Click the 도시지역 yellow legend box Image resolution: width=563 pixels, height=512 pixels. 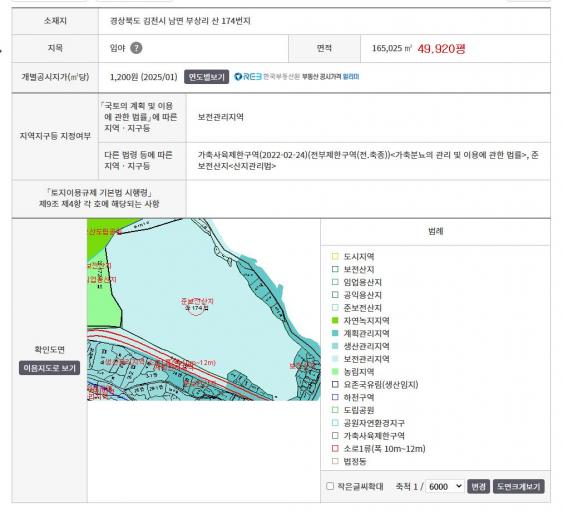point(335,256)
